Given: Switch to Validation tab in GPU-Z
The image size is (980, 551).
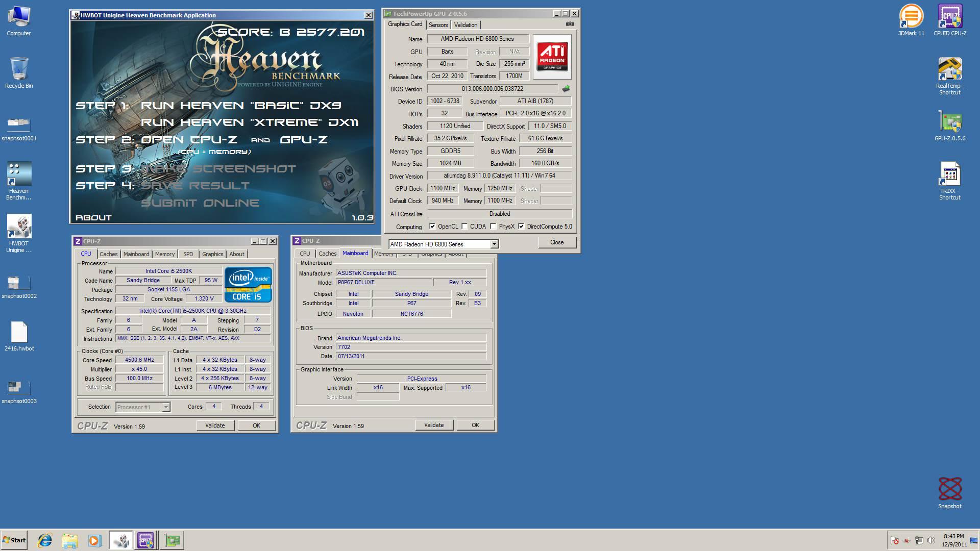Looking at the screenshot, I should pos(465,25).
